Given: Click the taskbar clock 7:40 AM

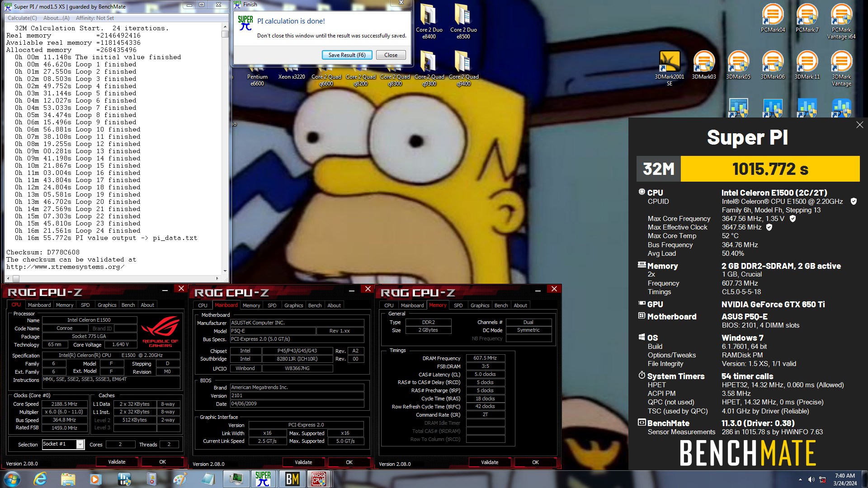Looking at the screenshot, I should [x=844, y=476].
